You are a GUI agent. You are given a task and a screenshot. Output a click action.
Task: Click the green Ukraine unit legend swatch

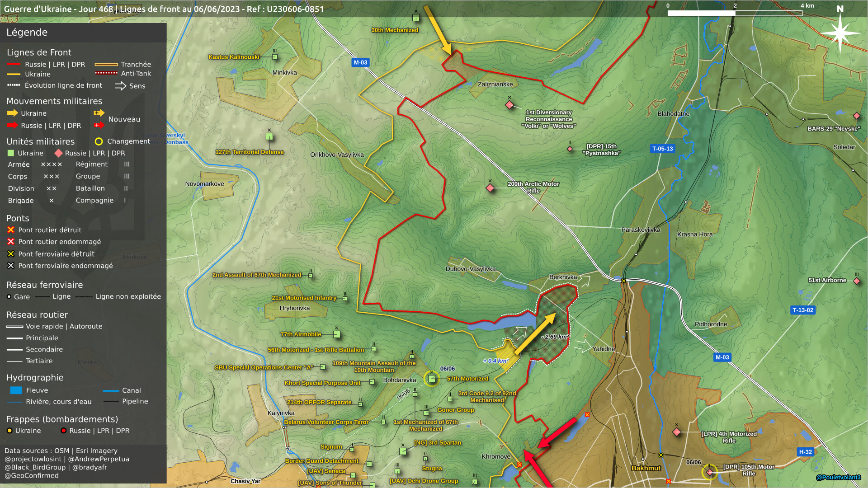coord(11,153)
